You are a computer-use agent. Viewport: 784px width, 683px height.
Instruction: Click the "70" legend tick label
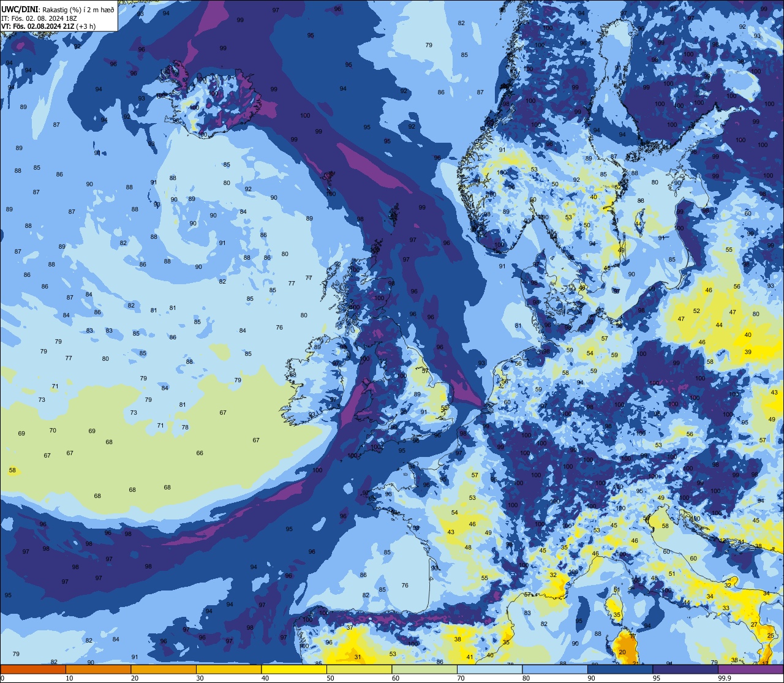click(x=461, y=678)
